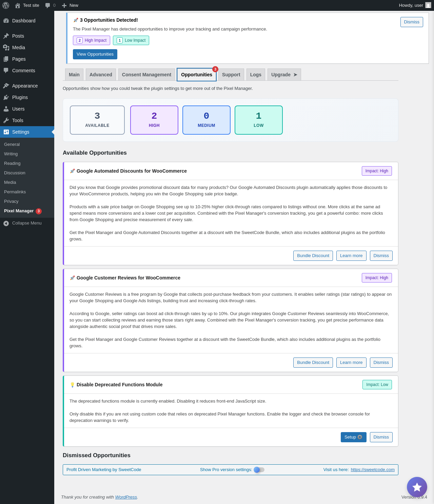The image size is (434, 504).
Task: Learn more about Google Customer Reviews
Action: click(351, 363)
